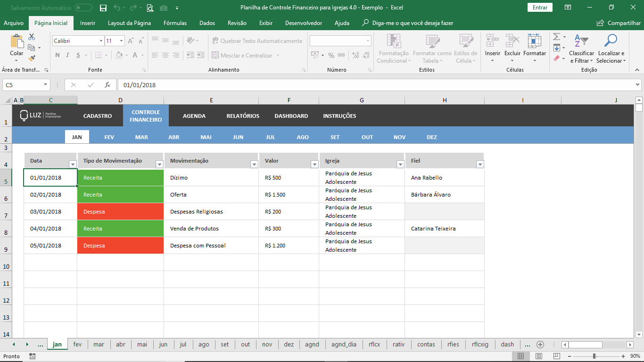
Task: Open filter dropdown on Data column
Action: (73, 165)
